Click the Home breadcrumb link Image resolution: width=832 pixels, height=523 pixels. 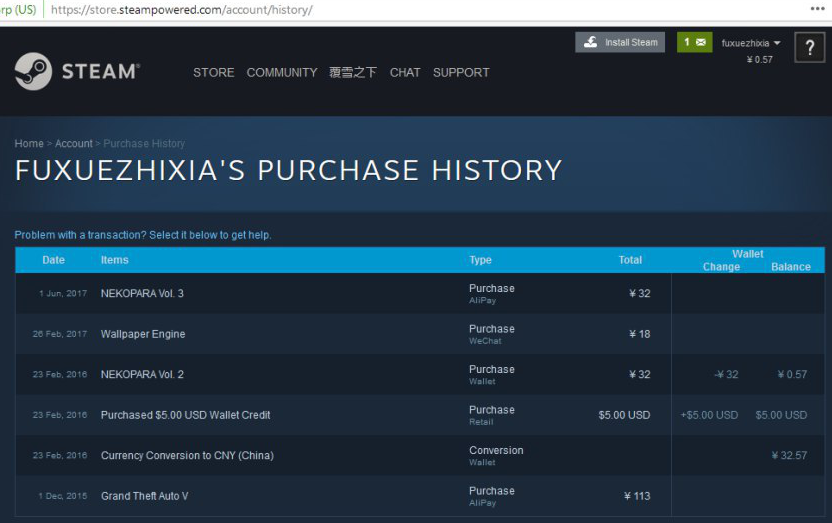pyautogui.click(x=29, y=144)
